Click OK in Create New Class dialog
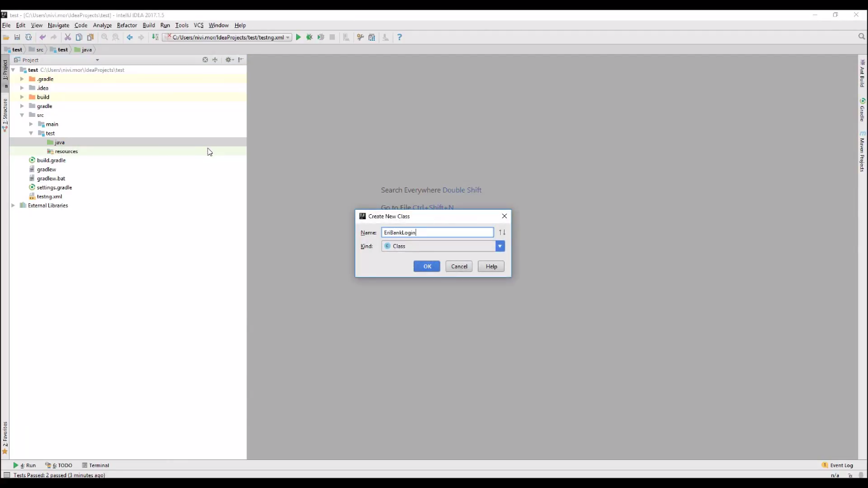 427,266
